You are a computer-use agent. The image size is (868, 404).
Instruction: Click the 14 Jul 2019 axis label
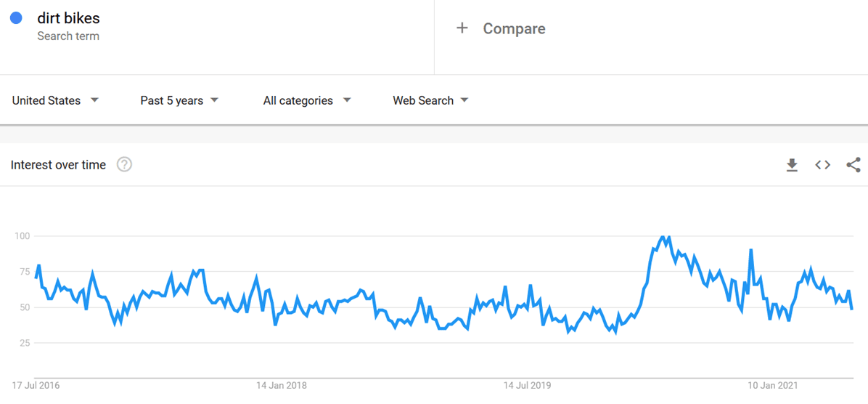529,384
